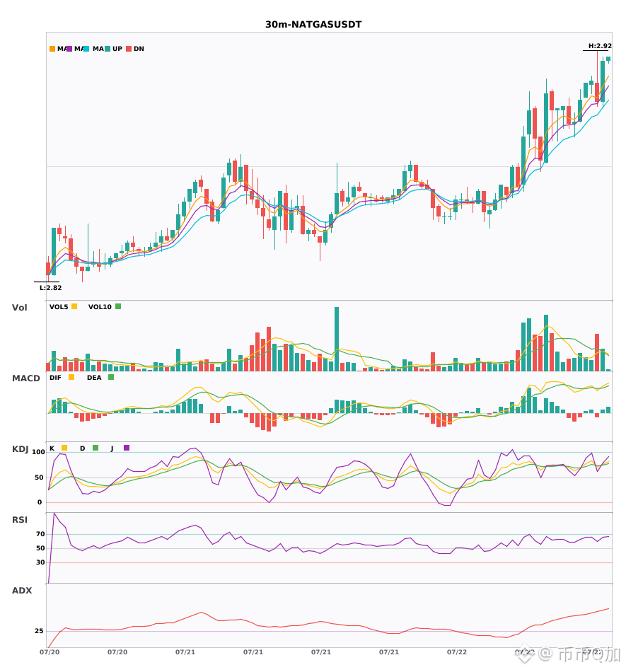Image resolution: width=626 pixels, height=672 pixels.
Task: Click the MACD panel label
Action: pyautogui.click(x=26, y=378)
